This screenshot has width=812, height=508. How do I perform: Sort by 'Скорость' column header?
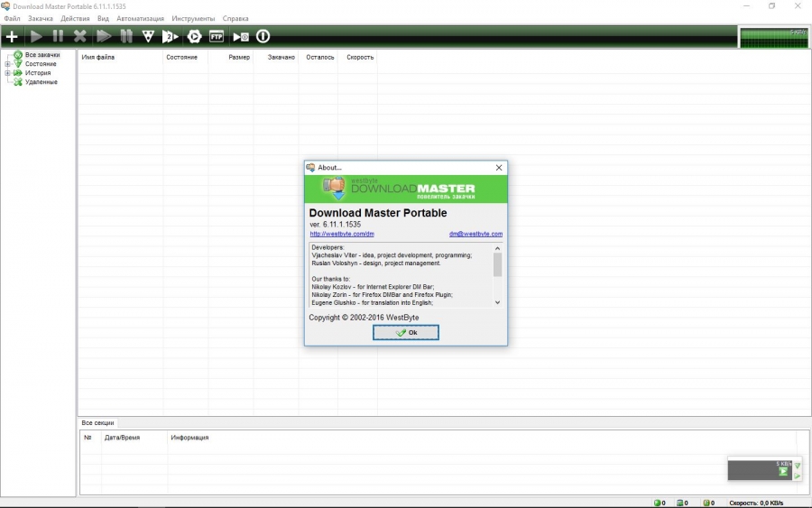[358, 58]
